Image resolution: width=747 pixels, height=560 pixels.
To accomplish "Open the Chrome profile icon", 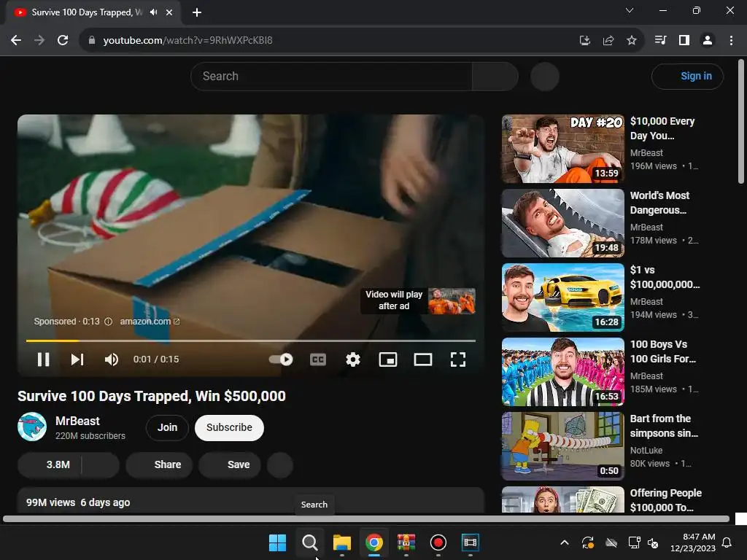I will click(x=708, y=41).
